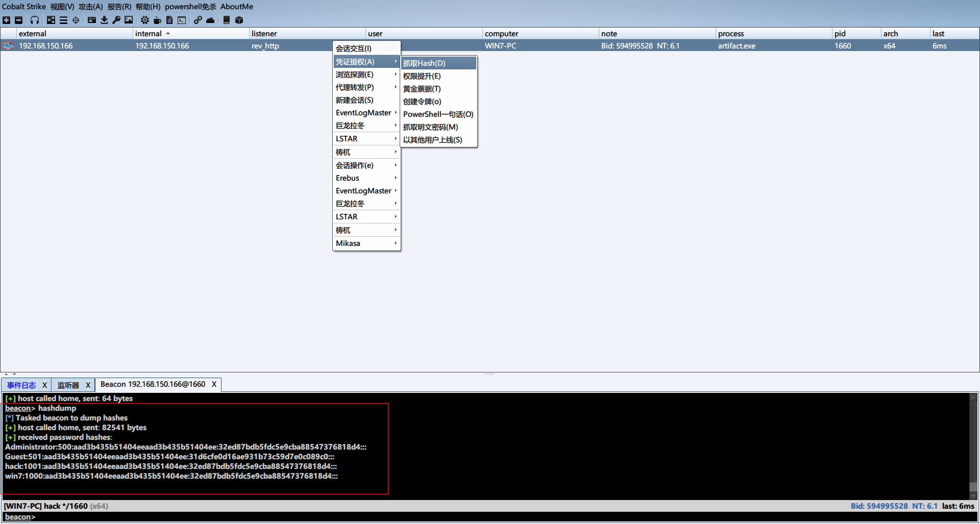This screenshot has height=524, width=980.
Task: Click the gear Windows Executable generator icon
Action: [145, 20]
